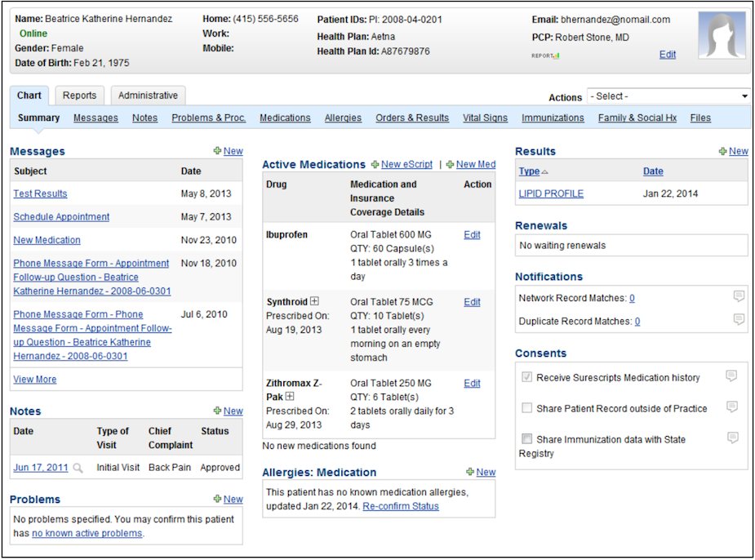Click the Report chart icon under PCP
The image size is (755, 560).
(x=545, y=56)
